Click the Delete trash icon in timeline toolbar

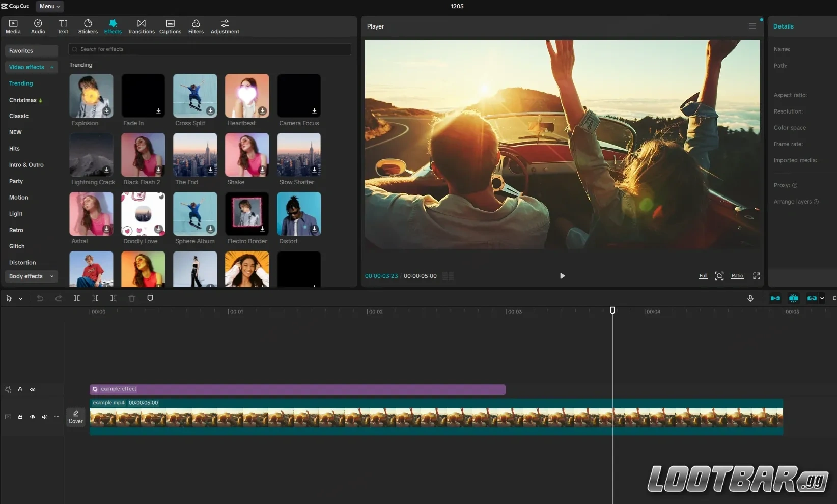click(x=132, y=298)
